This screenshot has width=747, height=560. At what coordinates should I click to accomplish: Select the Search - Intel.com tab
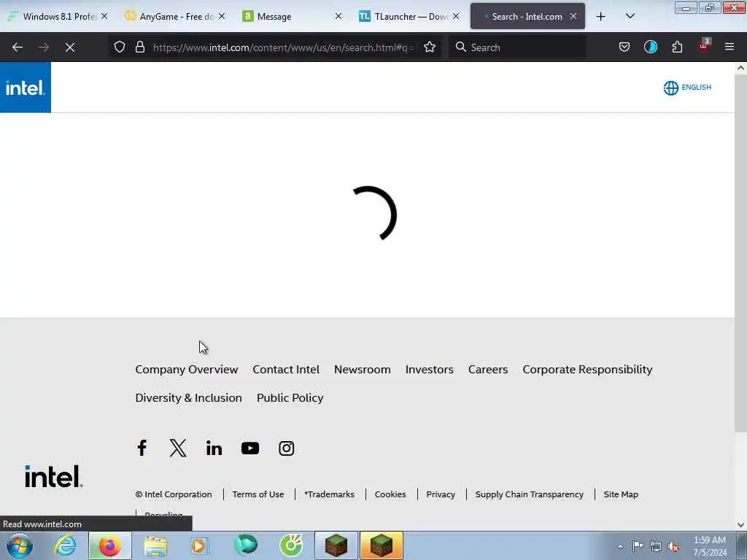[527, 17]
